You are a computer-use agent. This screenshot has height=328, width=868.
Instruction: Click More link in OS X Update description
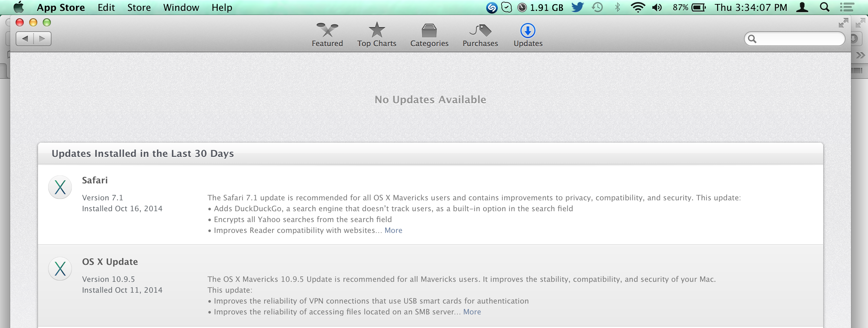pos(472,312)
